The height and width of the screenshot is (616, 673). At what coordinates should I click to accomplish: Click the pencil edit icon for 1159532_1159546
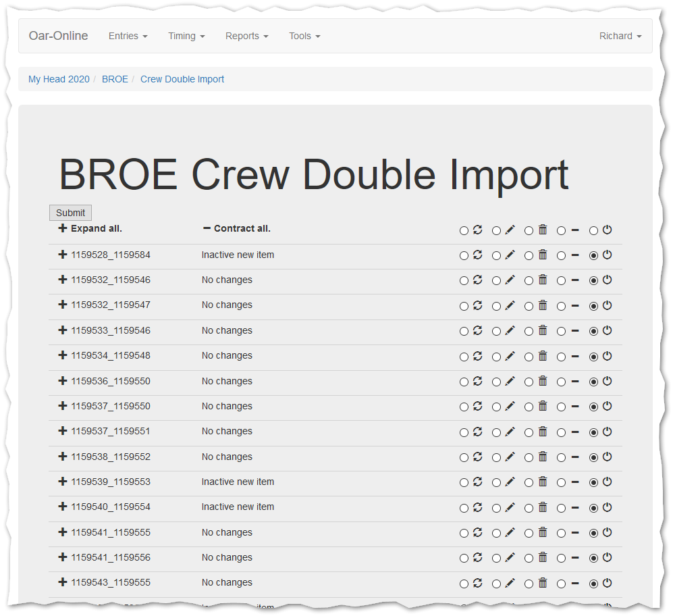[x=510, y=280]
